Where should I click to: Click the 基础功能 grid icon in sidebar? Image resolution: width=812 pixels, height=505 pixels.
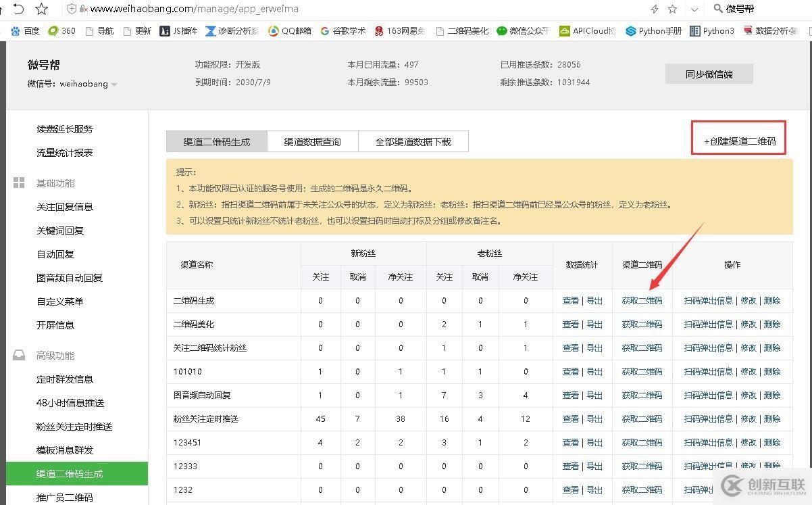(19, 183)
